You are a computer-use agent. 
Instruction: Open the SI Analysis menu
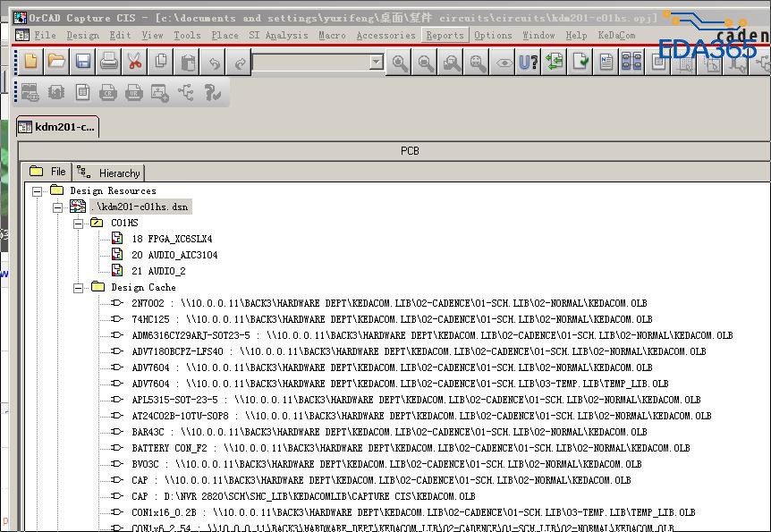point(278,36)
